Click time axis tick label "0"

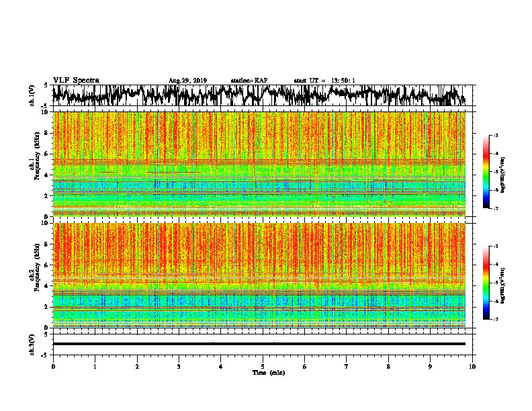53,367
